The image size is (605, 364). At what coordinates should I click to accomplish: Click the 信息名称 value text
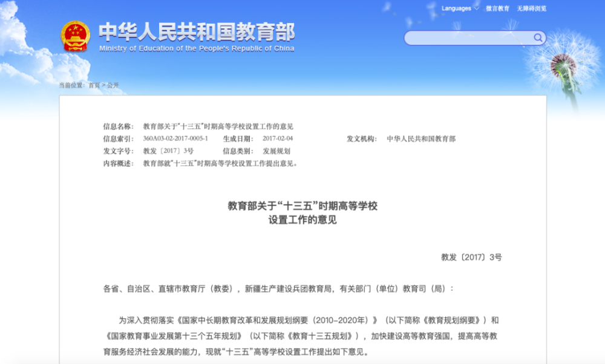218,126
